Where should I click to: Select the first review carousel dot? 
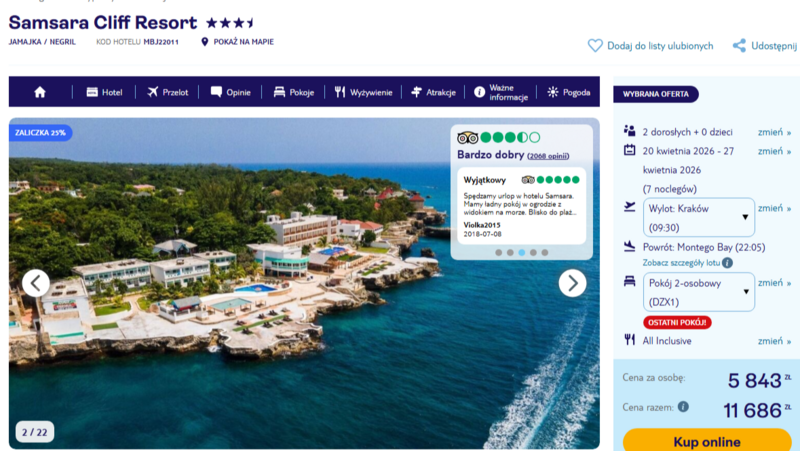click(498, 253)
